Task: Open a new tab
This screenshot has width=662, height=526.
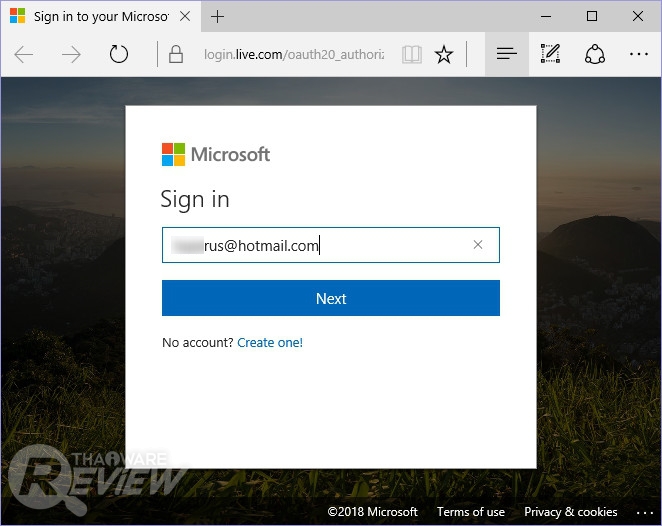Action: (x=217, y=17)
